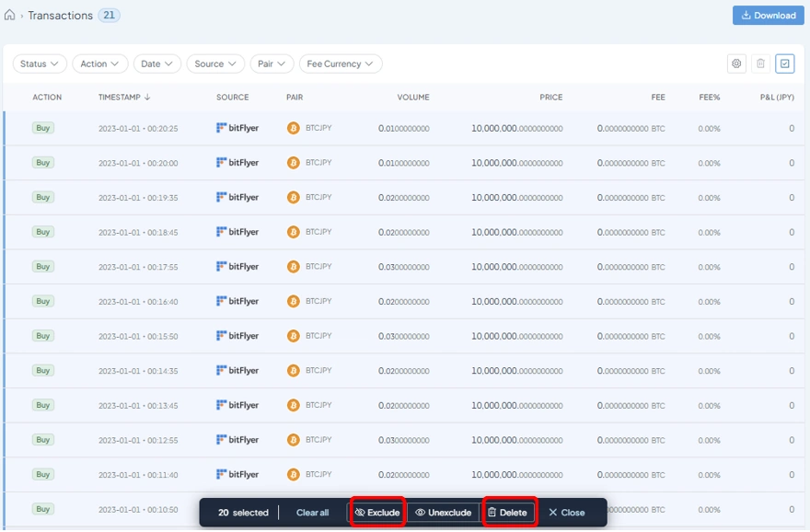Exclude the selected transactions
810x532 pixels.
[377, 513]
